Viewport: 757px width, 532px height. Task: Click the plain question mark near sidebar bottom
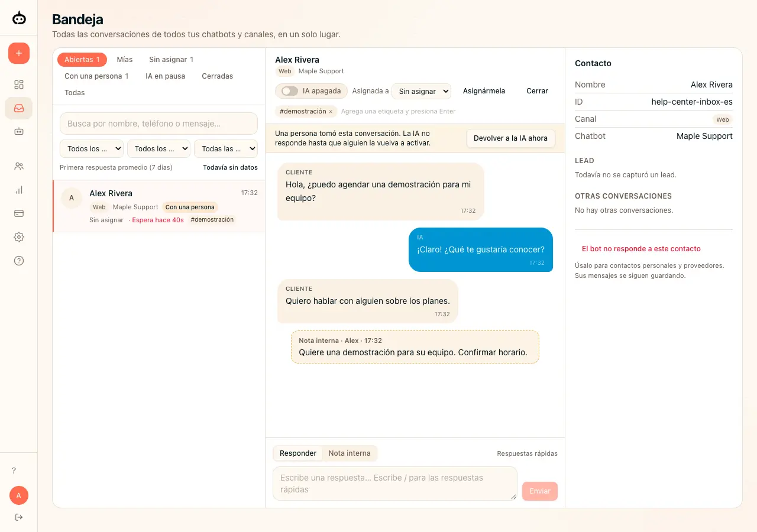pos(14,471)
